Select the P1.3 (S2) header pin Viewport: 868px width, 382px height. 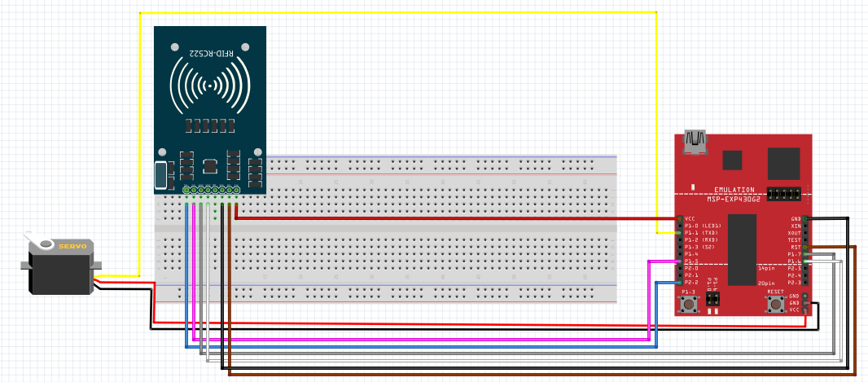tap(678, 247)
